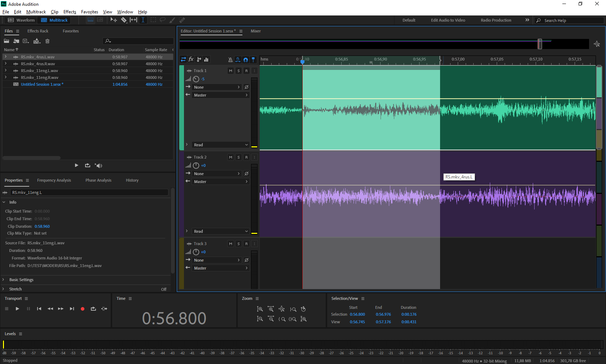Mute Track 1
Screen dimensions: 606x364
click(x=230, y=71)
